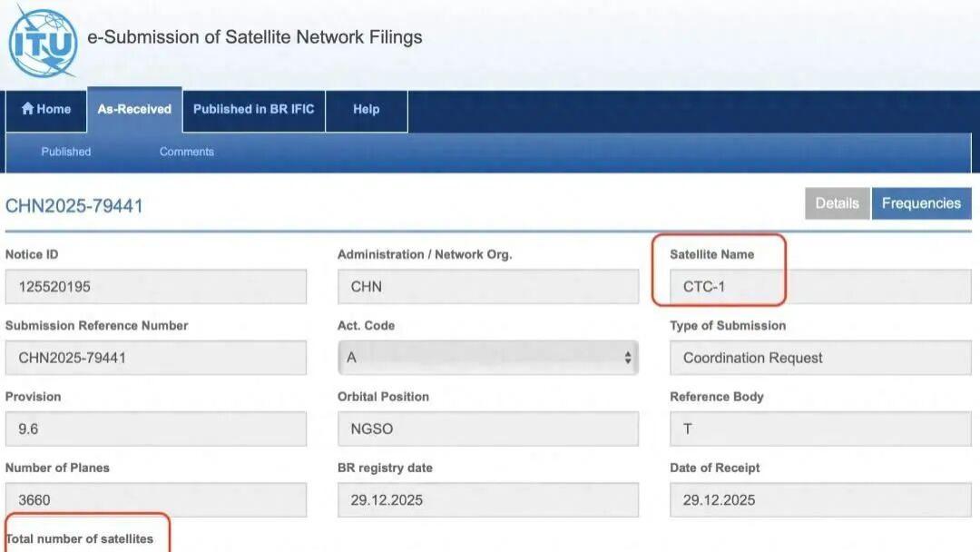
Task: Open the Help tab
Action: click(x=366, y=109)
